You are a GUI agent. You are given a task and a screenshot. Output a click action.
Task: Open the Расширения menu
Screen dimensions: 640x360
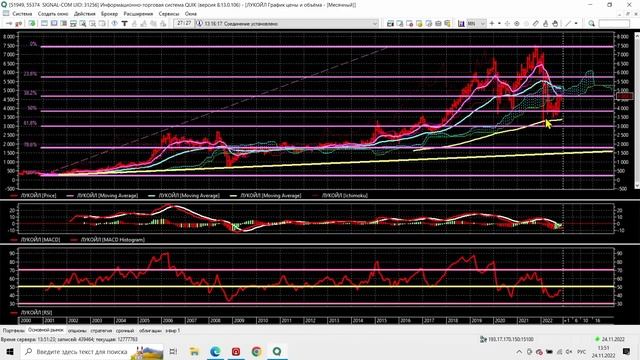point(138,13)
